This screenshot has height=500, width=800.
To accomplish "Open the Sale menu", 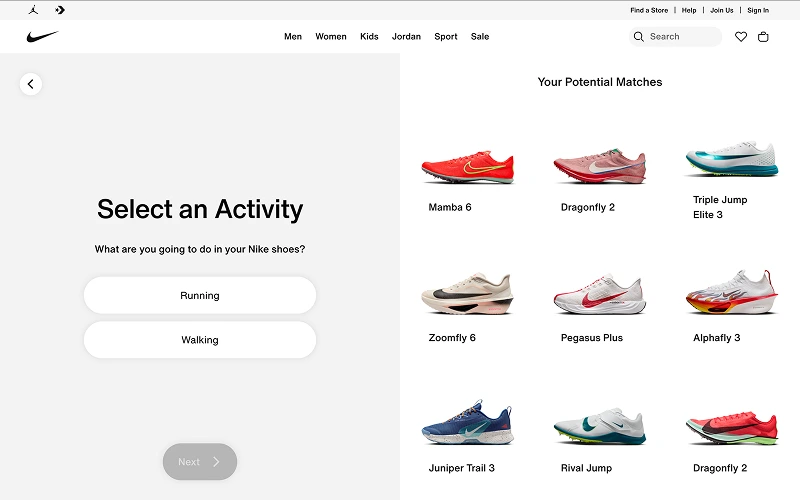I will click(x=480, y=37).
